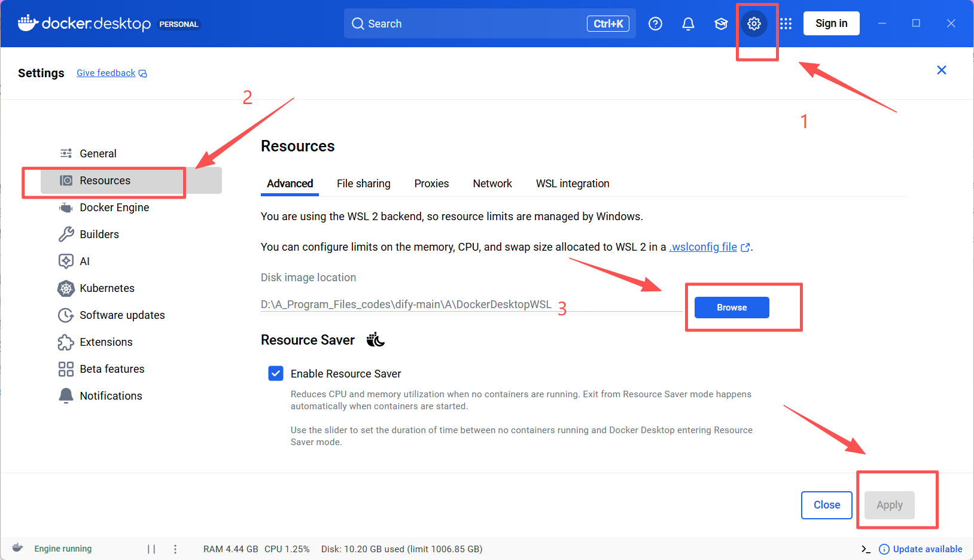
Task: Click the Ctrl+K shortcut badge
Action: point(608,23)
